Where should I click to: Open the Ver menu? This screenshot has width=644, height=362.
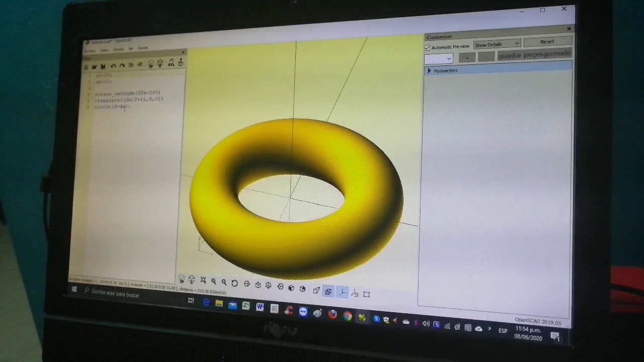(131, 49)
